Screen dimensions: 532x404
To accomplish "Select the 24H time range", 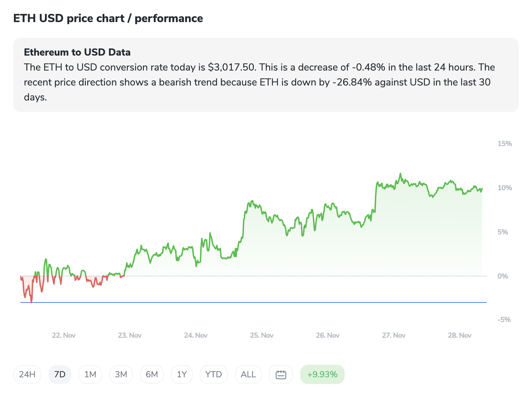I will tap(27, 374).
